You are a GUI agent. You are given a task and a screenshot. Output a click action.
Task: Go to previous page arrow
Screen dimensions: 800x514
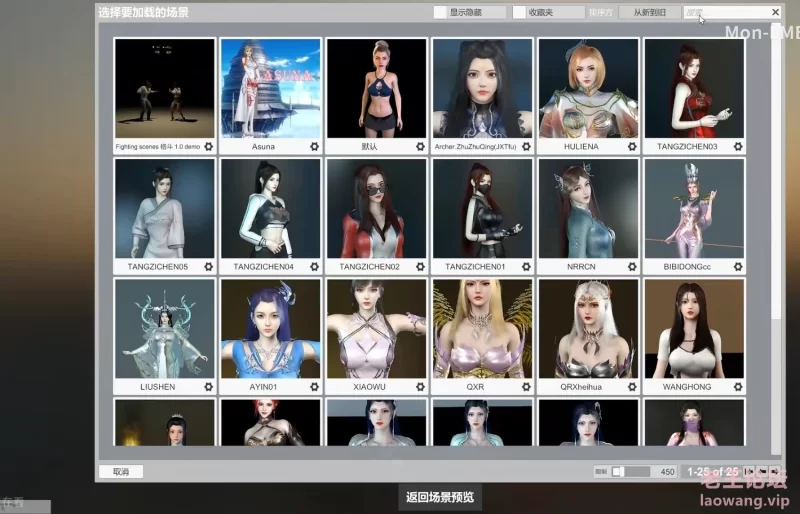click(762, 472)
